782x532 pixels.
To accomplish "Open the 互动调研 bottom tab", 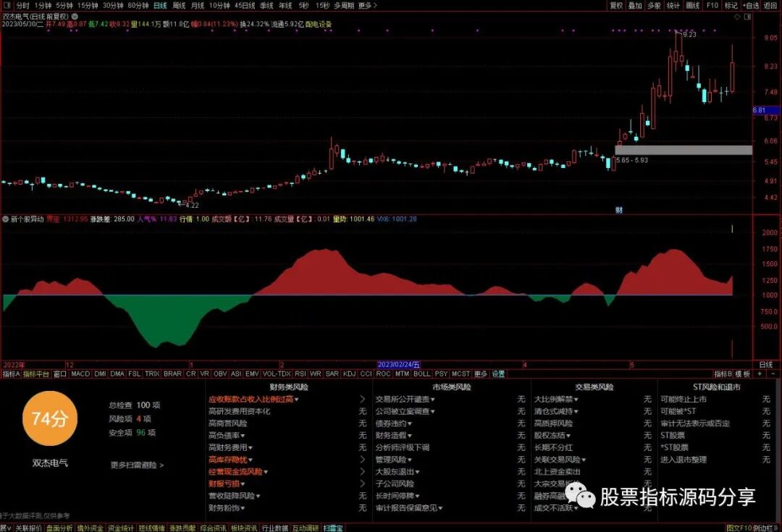I will tap(306, 528).
